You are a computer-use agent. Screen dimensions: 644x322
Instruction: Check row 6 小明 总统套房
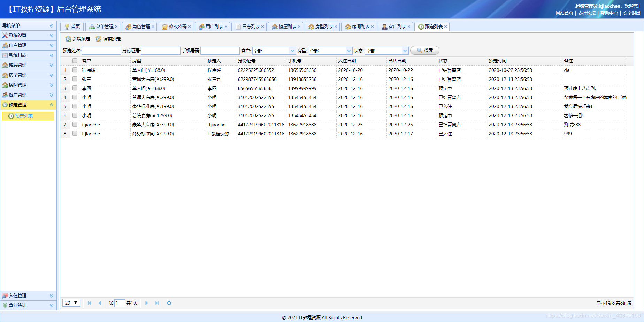tap(75, 115)
